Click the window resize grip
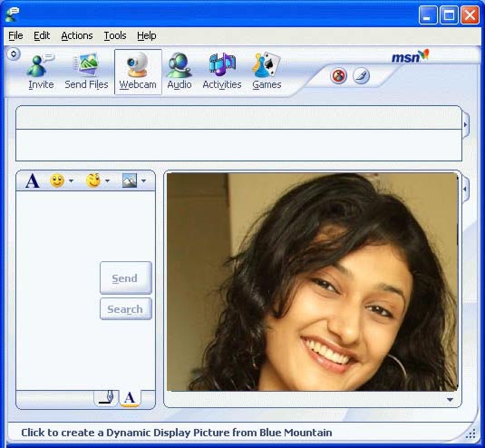This screenshot has height=448, width=485. point(470,434)
